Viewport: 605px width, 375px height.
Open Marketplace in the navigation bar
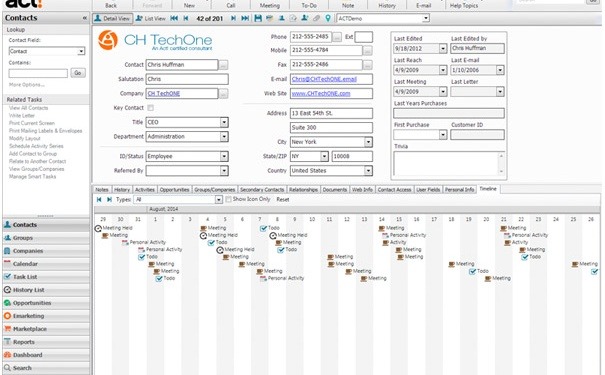pyautogui.click(x=46, y=329)
